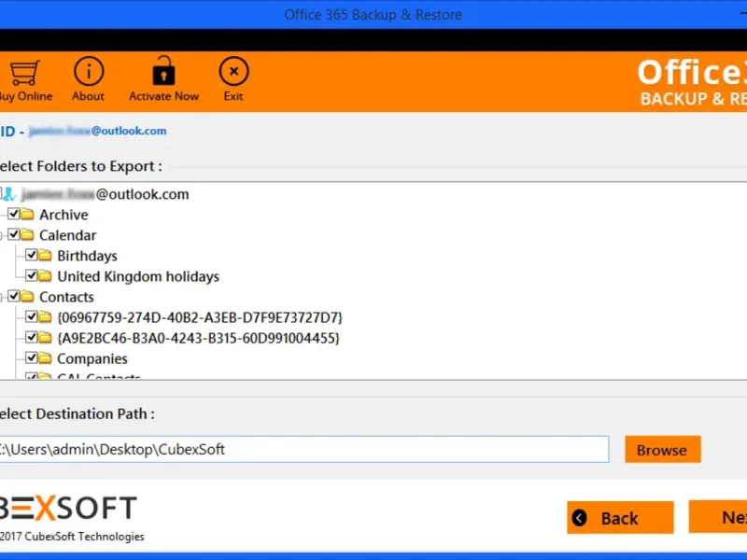Screen dimensions: 747x560
Task: Click the Buy Online cart icon
Action: pos(24,73)
